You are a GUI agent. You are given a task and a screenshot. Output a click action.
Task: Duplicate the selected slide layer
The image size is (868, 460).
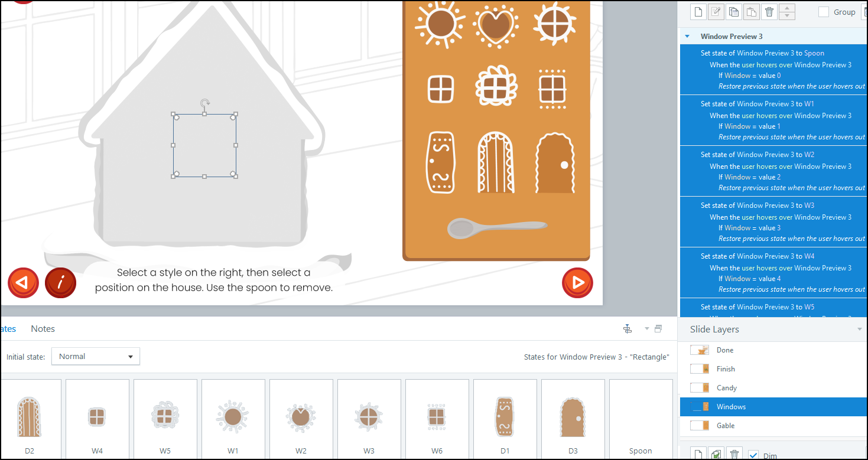(x=716, y=454)
